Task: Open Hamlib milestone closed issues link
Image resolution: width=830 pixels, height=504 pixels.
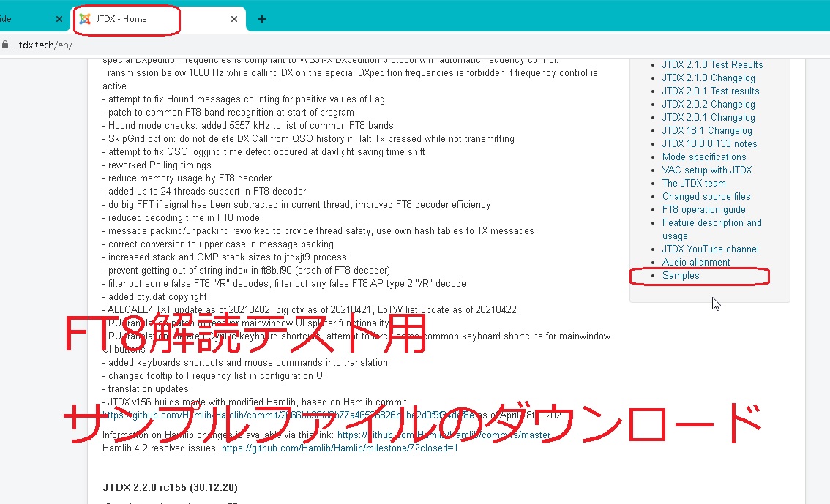Action: [x=340, y=448]
